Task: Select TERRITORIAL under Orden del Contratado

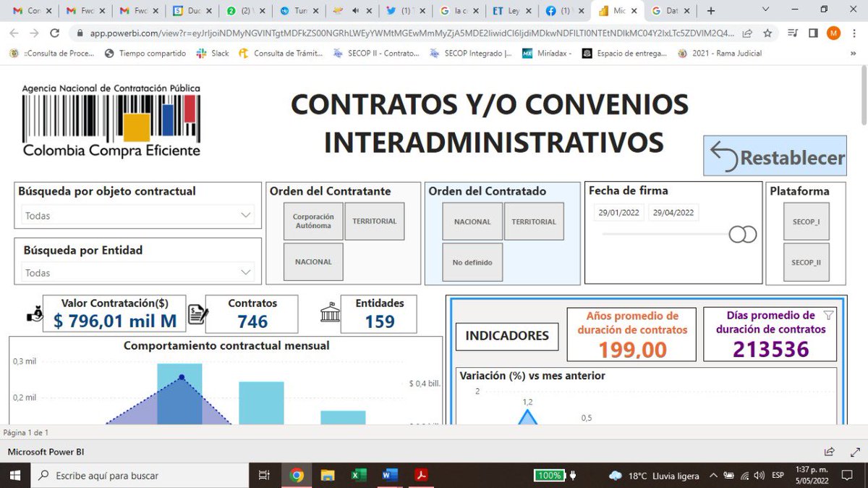Action: tap(534, 222)
